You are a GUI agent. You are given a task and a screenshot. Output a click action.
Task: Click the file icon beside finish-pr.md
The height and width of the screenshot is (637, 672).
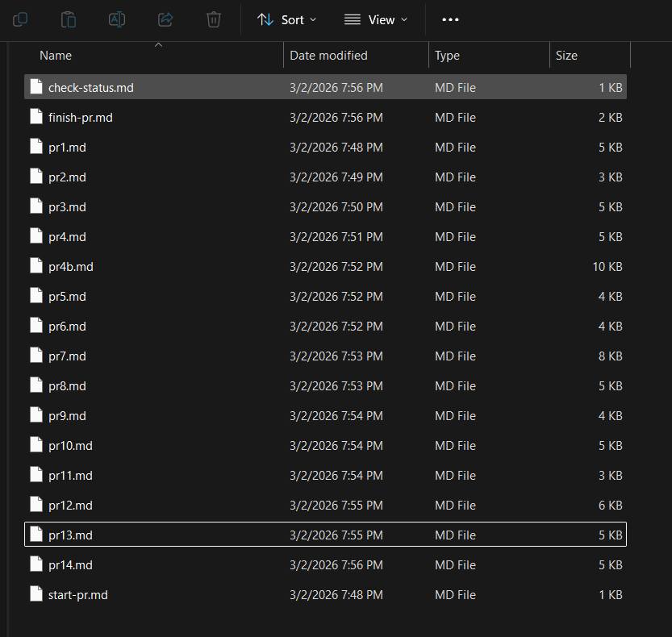36,117
